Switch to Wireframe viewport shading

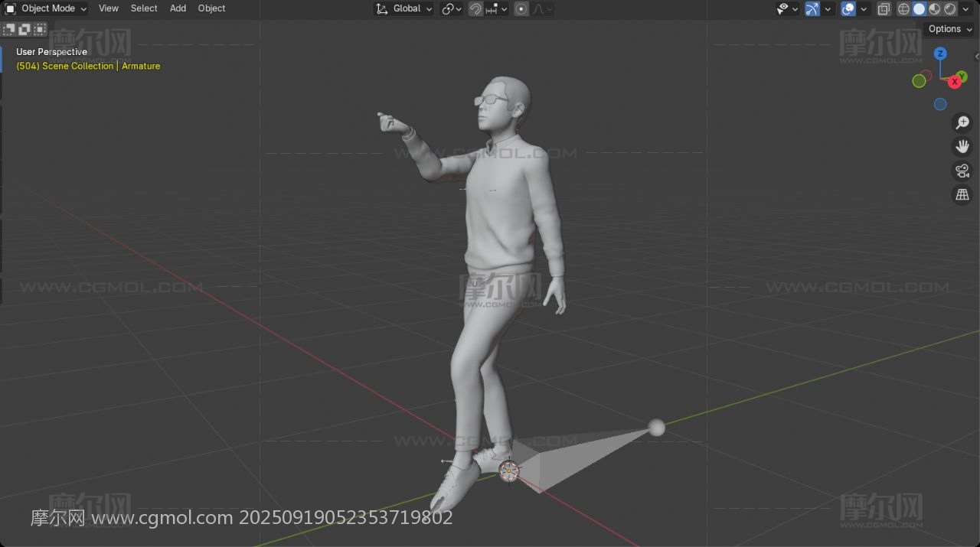[903, 8]
